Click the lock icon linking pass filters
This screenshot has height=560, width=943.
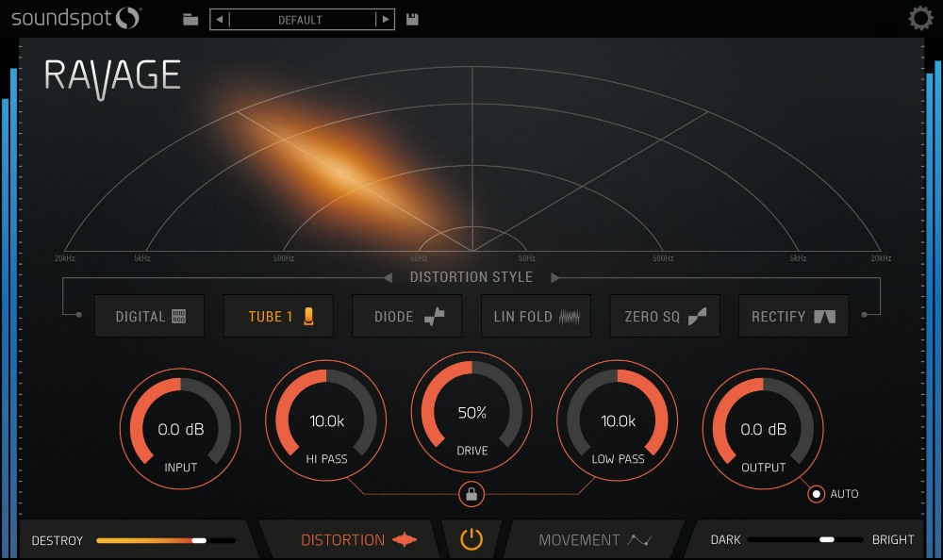pos(471,494)
